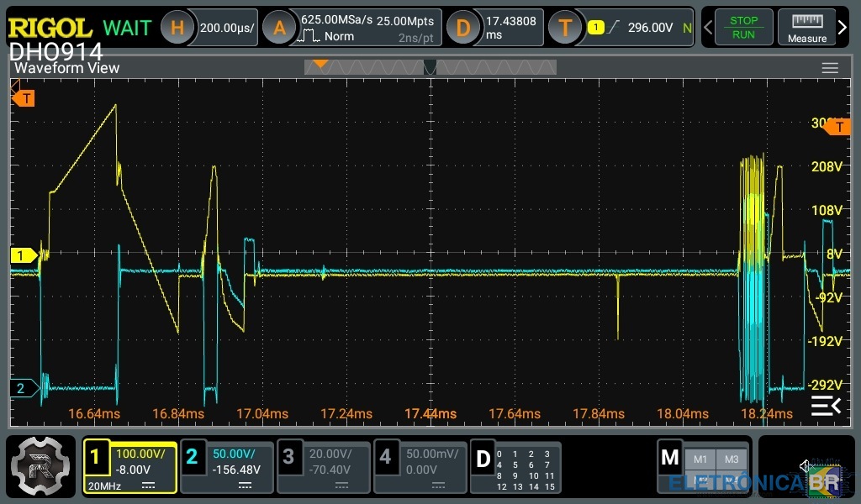Enable channel 4
The width and height of the screenshot is (861, 504).
click(x=385, y=458)
